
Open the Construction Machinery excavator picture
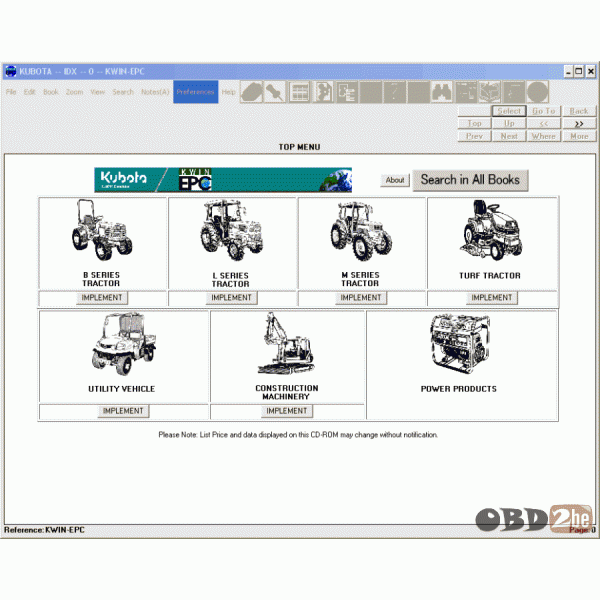point(286,343)
